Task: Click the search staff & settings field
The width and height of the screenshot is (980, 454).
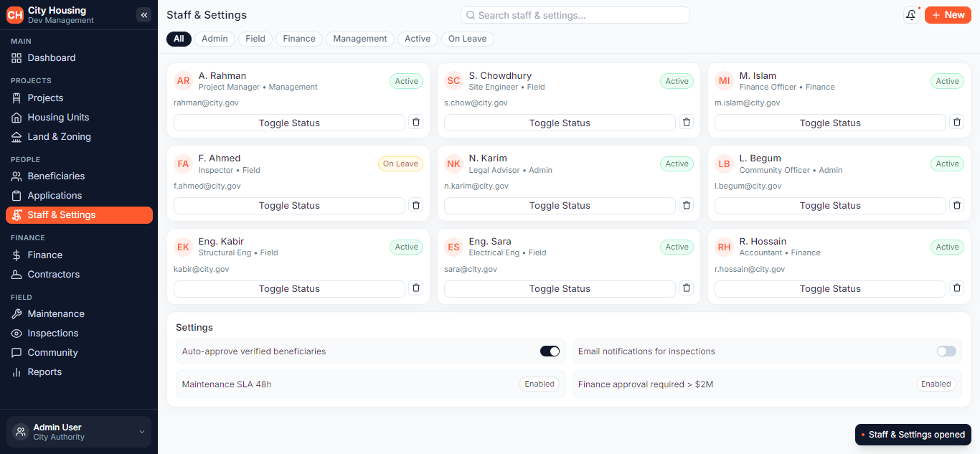Action: coord(575,15)
